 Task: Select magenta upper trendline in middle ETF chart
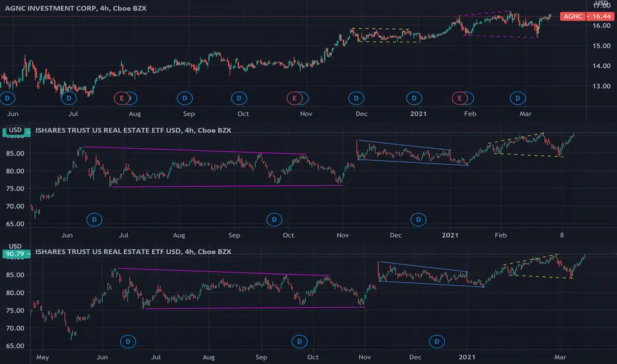point(195,151)
